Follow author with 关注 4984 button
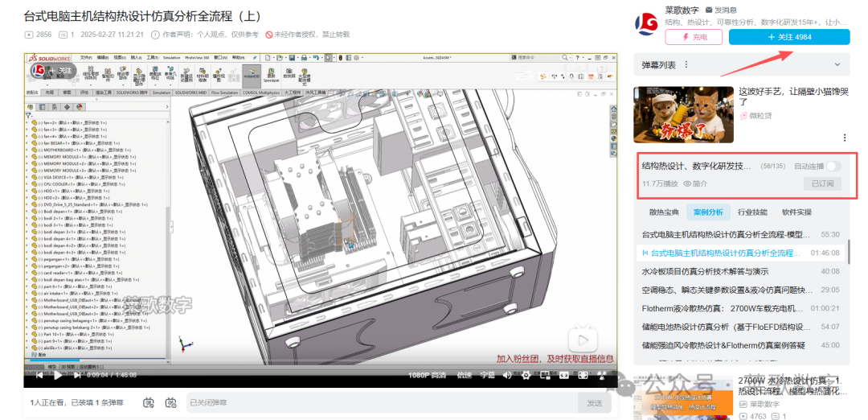868x420 pixels. pos(789,37)
